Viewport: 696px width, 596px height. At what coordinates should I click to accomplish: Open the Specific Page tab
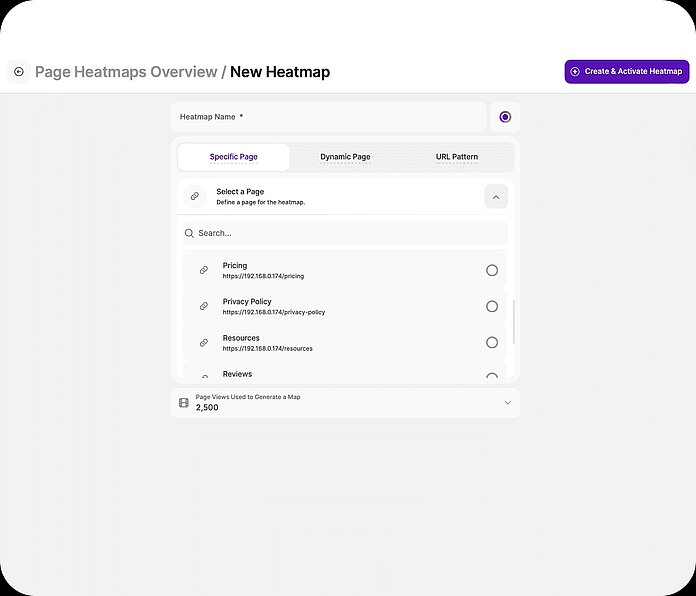(234, 157)
